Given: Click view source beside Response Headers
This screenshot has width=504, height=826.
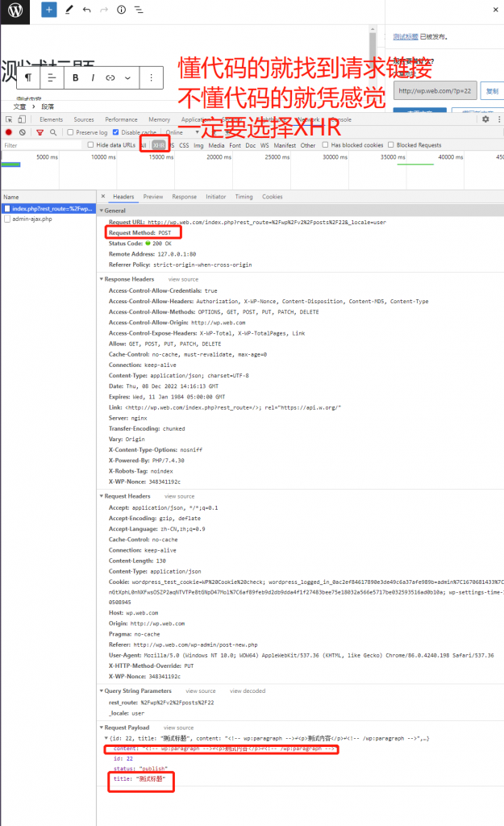Looking at the screenshot, I should pyautogui.click(x=183, y=279).
